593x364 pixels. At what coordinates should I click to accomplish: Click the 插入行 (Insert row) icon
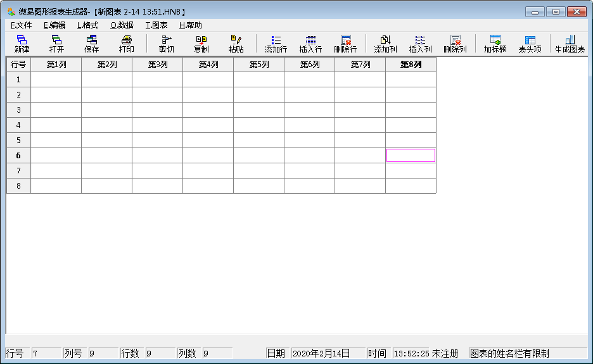310,44
